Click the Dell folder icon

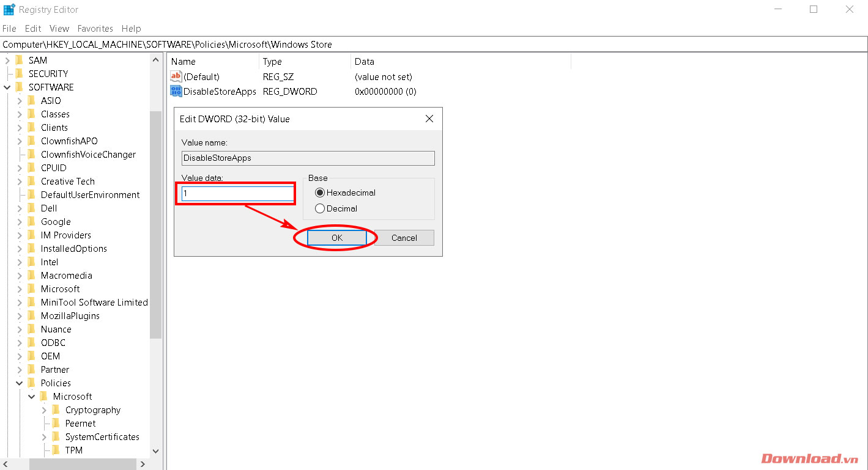click(x=31, y=208)
